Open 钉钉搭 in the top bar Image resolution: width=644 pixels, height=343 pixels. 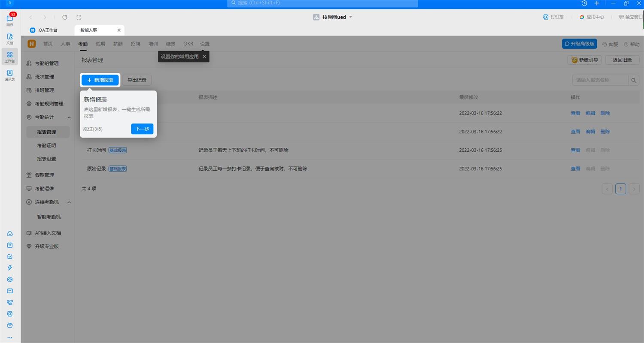click(x=553, y=17)
